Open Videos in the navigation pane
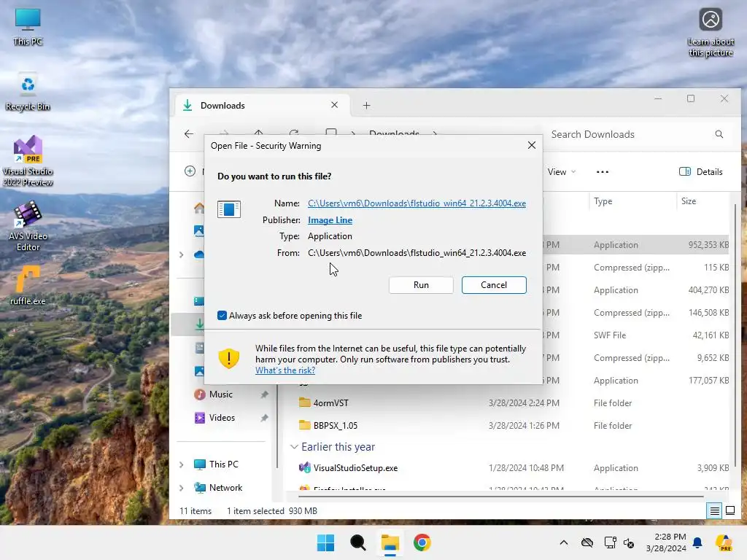 click(x=222, y=418)
